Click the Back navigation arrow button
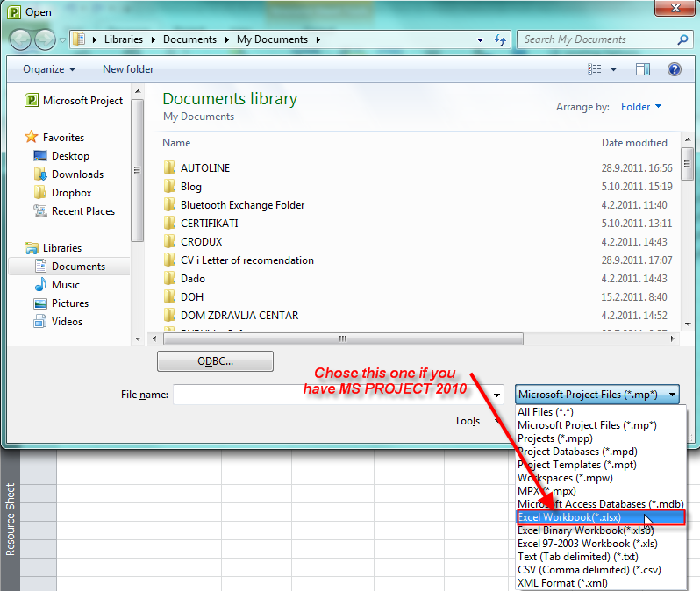The width and height of the screenshot is (700, 591). click(20, 39)
